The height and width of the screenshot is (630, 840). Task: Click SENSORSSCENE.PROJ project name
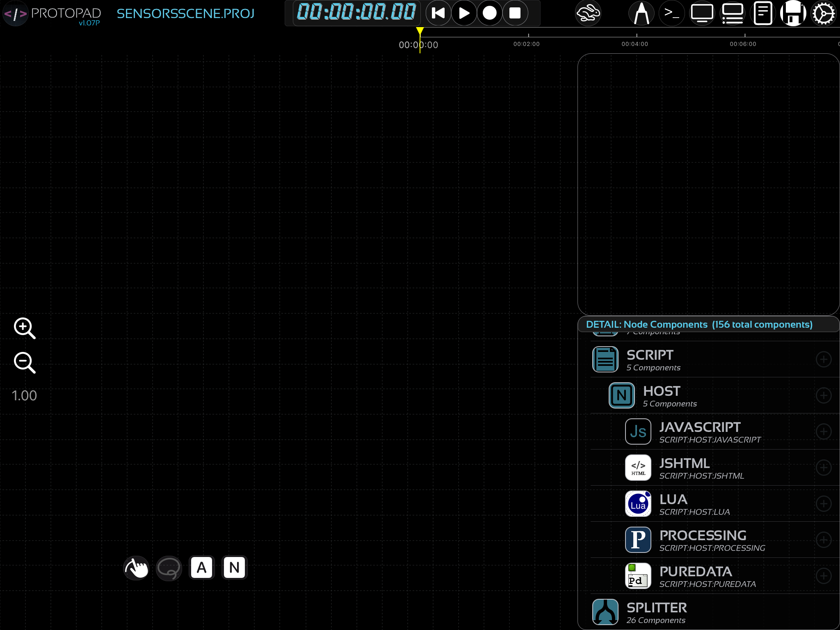185,14
